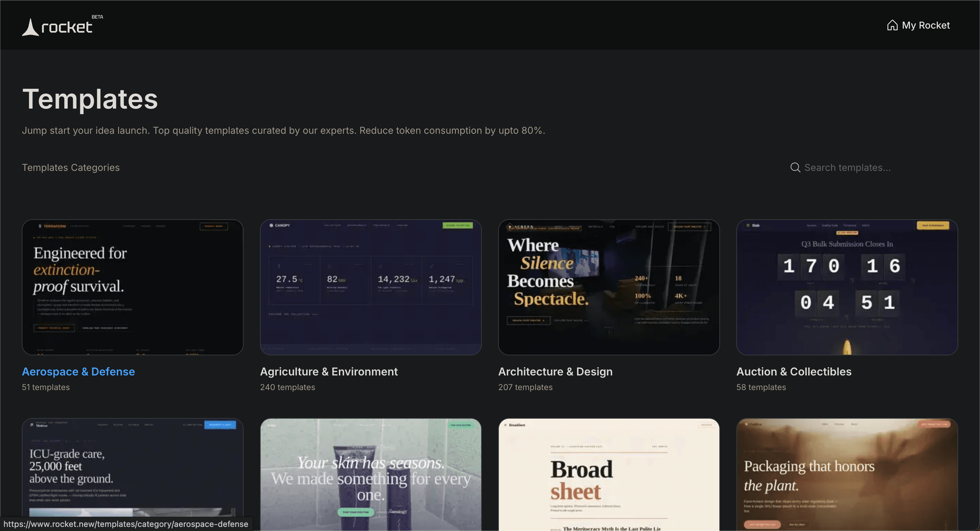The height and width of the screenshot is (531, 980).
Task: Click the 'Packaging that honors the plant' thumbnail
Action: pyautogui.click(x=847, y=474)
